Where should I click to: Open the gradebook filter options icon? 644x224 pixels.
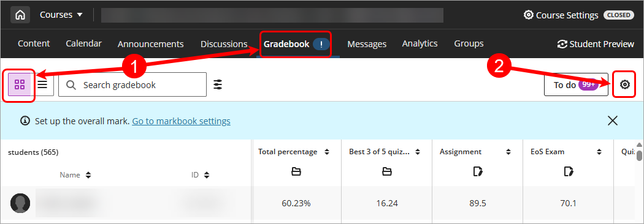point(218,85)
